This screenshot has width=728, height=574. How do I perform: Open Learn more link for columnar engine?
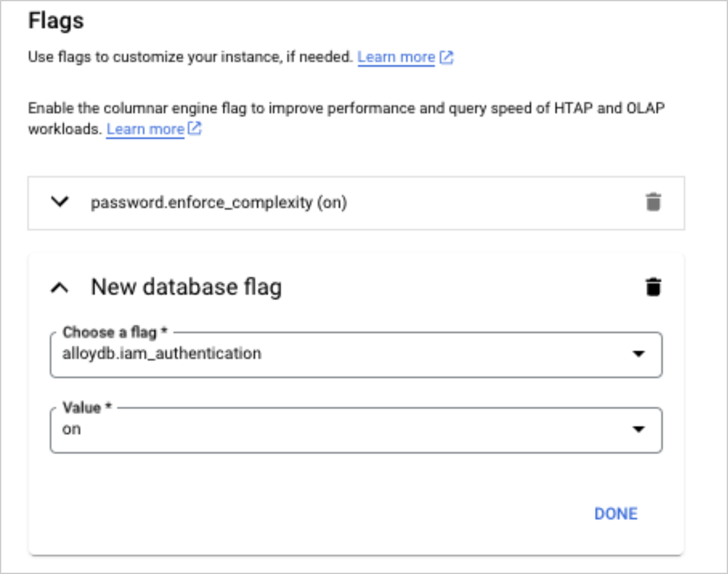click(145, 129)
